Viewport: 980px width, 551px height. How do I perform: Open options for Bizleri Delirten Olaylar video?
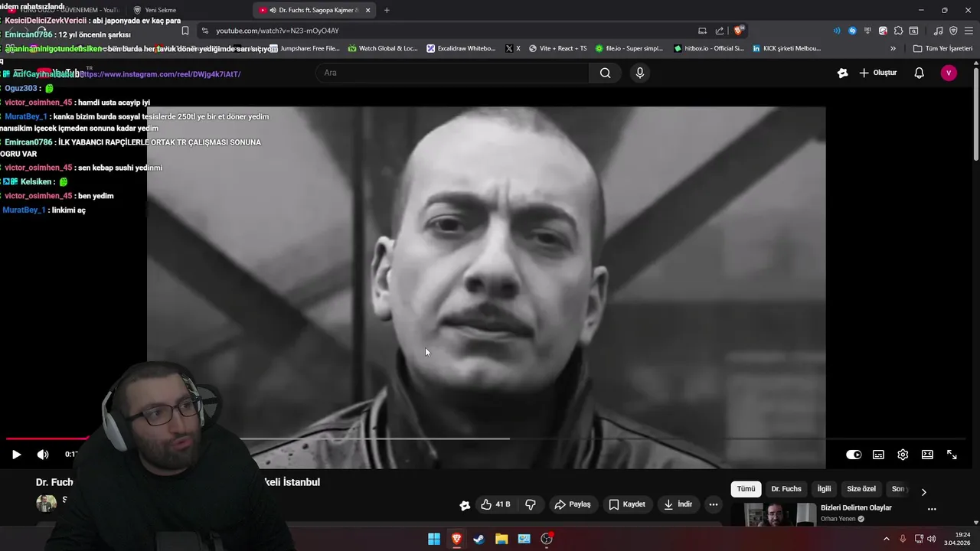(932, 509)
